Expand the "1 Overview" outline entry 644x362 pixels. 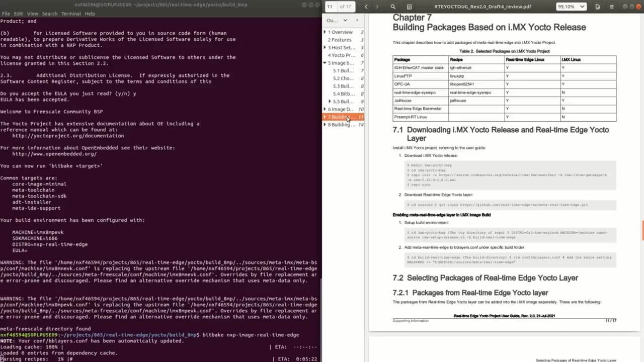pos(325,32)
